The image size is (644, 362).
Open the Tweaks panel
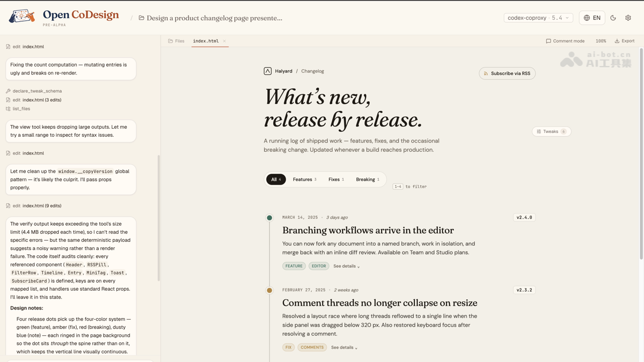[551, 131]
